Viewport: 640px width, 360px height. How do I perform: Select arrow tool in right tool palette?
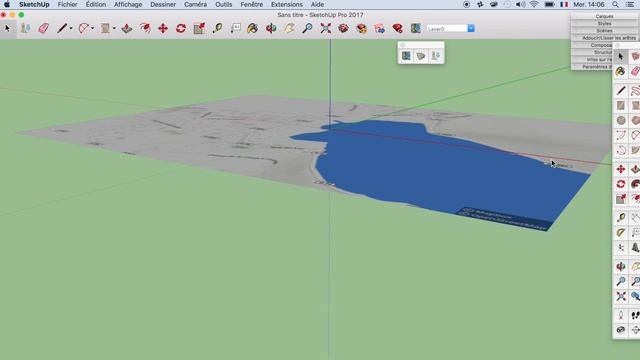coord(621,56)
